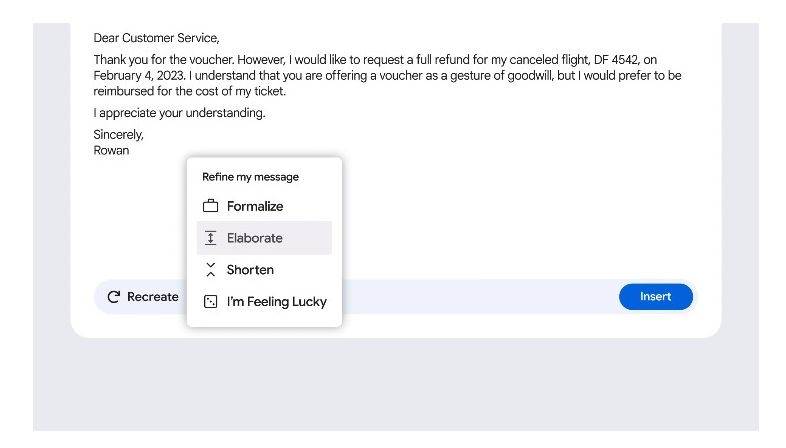Click the expand-arrows icon beside Elaborate
The width and height of the screenshot is (786, 448).
[210, 238]
